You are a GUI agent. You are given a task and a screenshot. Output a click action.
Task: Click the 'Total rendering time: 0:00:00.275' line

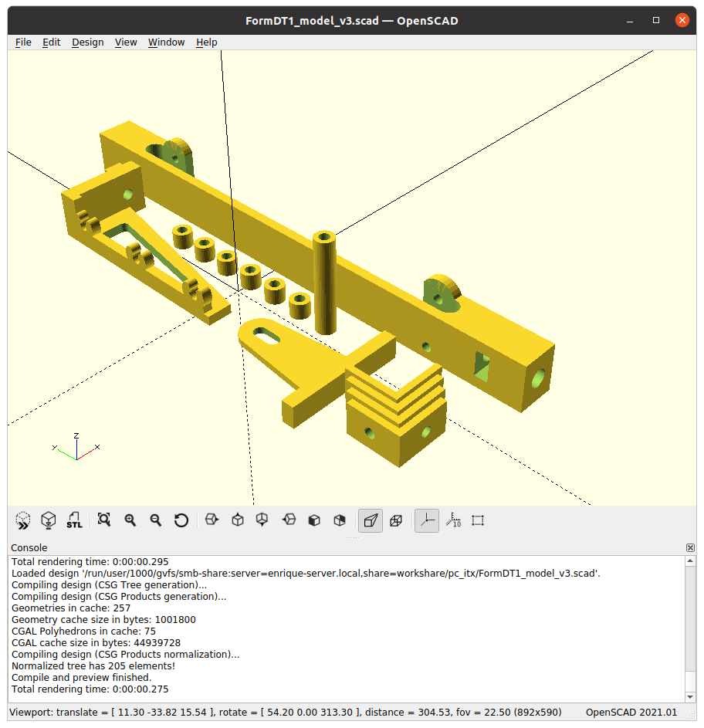pos(90,689)
